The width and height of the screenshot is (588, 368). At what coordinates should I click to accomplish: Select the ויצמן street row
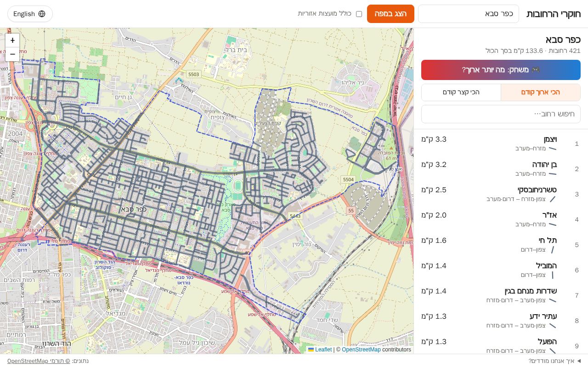pyautogui.click(x=501, y=144)
